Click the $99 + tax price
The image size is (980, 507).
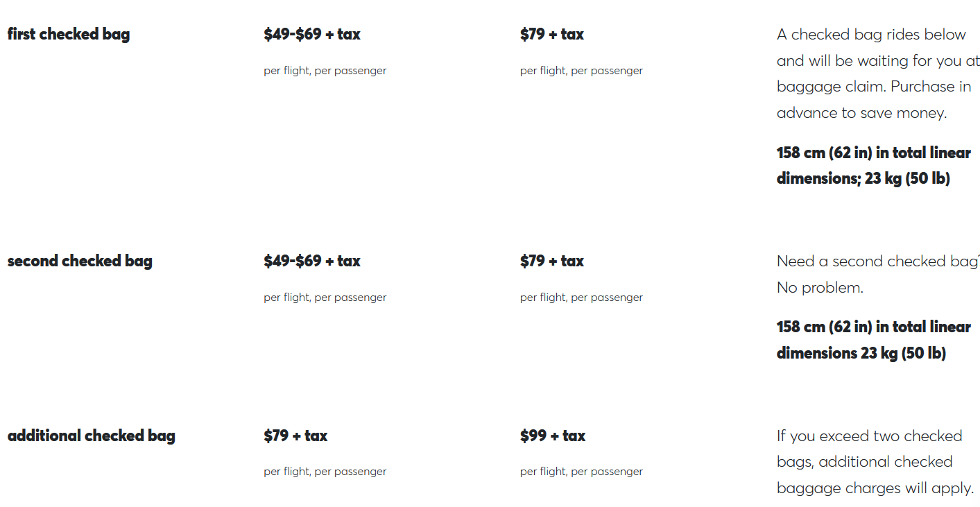(553, 436)
